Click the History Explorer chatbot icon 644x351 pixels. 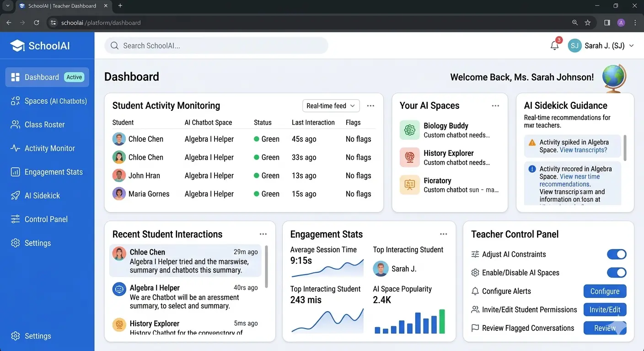pyautogui.click(x=409, y=157)
